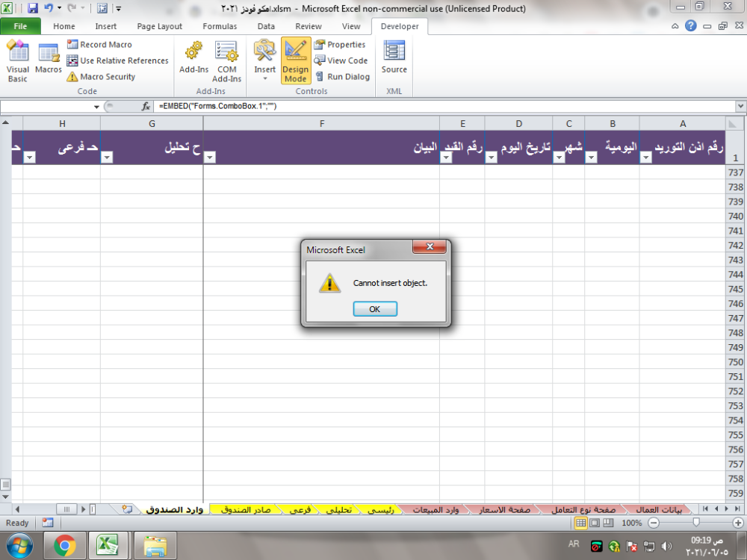The width and height of the screenshot is (747, 560).
Task: Customize the Quick Access Toolbar
Action: [x=119, y=8]
